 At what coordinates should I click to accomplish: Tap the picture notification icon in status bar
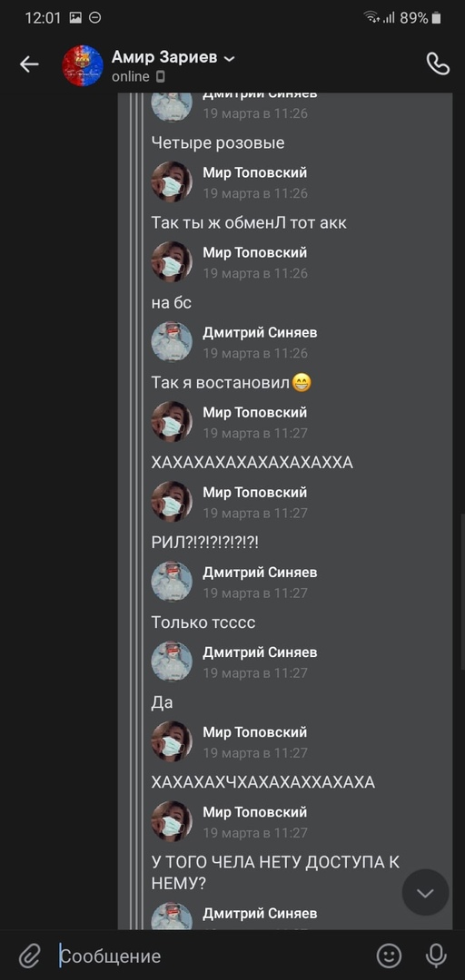(x=75, y=18)
